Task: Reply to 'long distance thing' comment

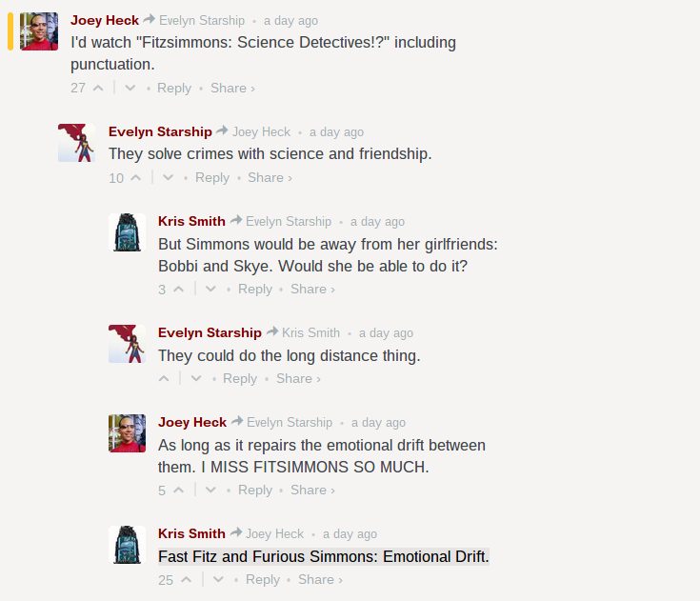Action: (240, 378)
